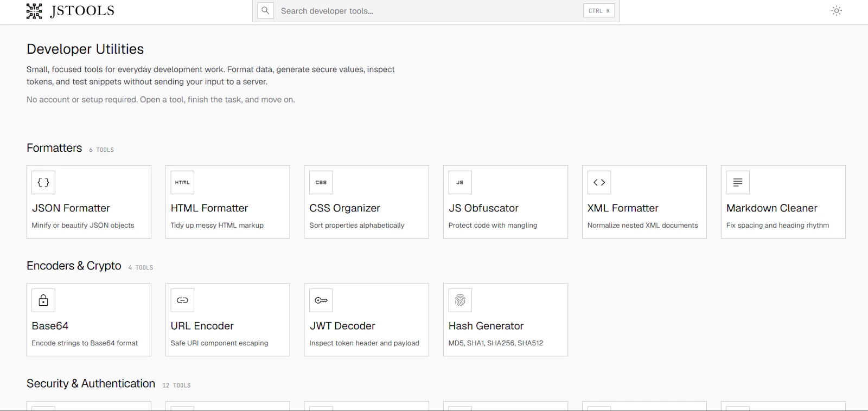Click 'Tidy up messy HTML markup' description
Image resolution: width=868 pixels, height=411 pixels.
tap(217, 225)
